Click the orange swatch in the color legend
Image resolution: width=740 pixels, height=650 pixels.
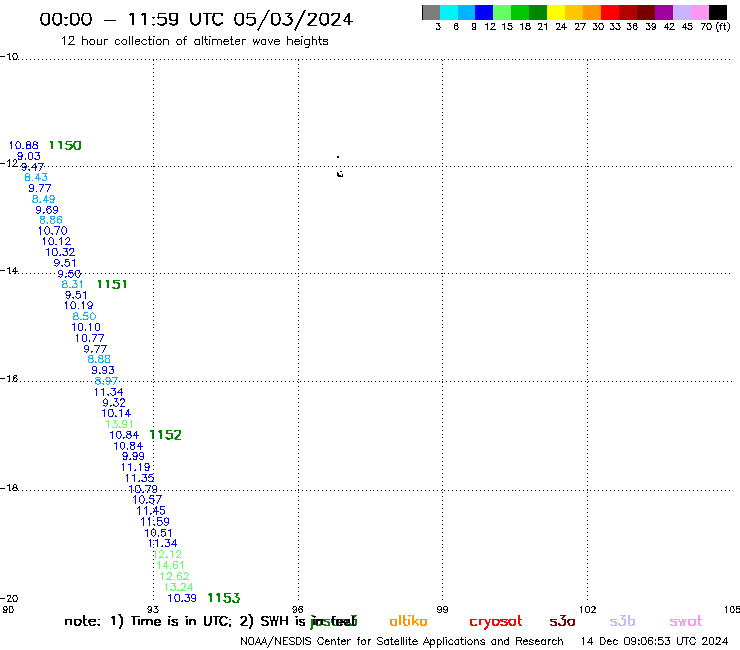[x=592, y=12]
